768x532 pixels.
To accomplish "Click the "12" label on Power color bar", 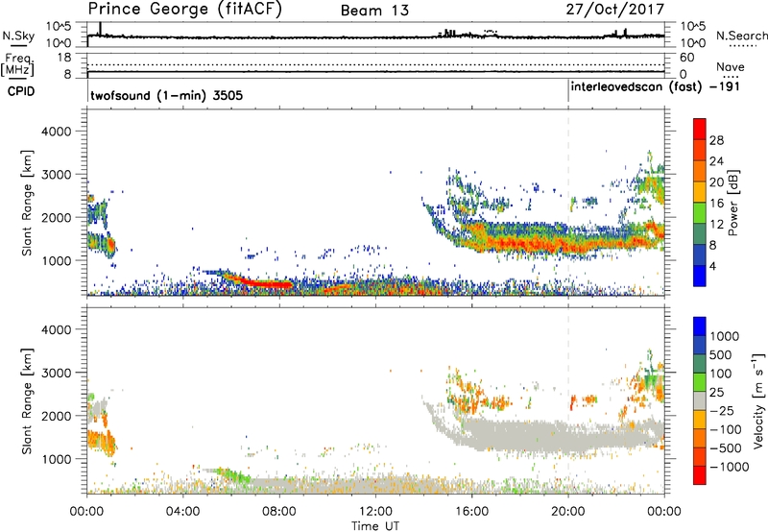I will pyautogui.click(x=716, y=225).
